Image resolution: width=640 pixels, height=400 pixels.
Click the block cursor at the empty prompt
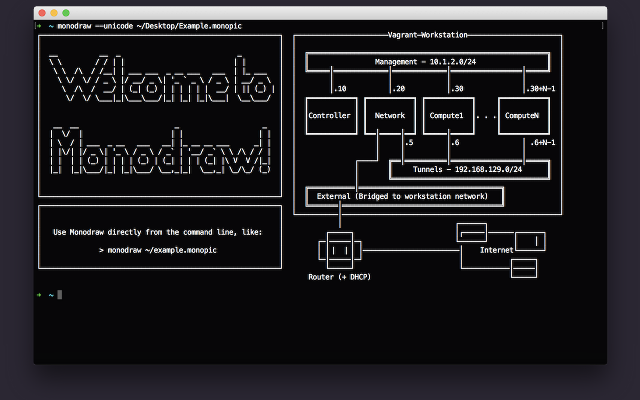[60, 295]
